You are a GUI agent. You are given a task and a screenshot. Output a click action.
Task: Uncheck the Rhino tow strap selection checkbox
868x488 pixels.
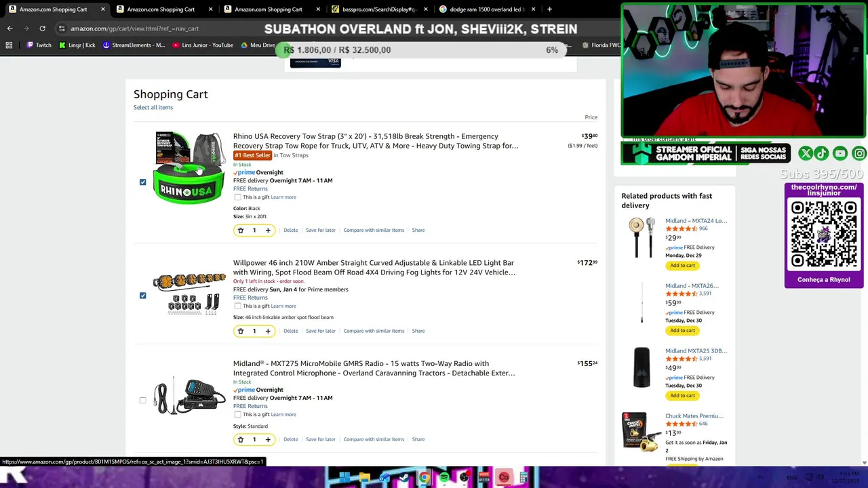click(142, 182)
